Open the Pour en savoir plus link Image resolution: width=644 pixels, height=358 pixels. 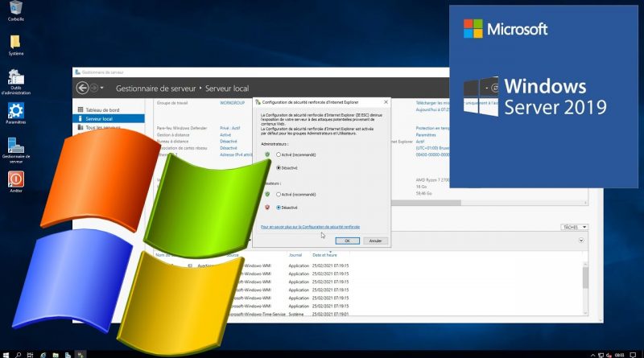310,227
